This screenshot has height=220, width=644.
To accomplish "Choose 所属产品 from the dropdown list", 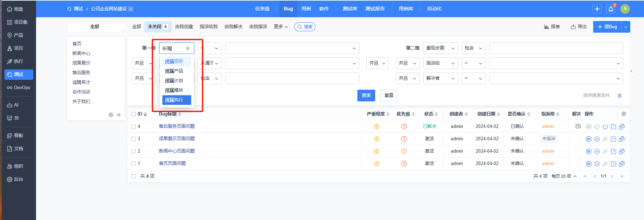I will pyautogui.click(x=176, y=71).
